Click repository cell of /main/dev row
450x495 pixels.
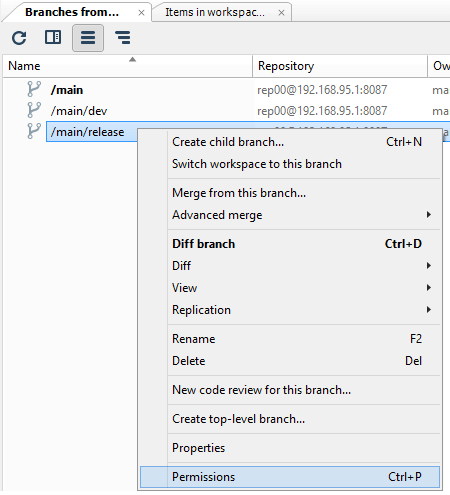(x=322, y=111)
